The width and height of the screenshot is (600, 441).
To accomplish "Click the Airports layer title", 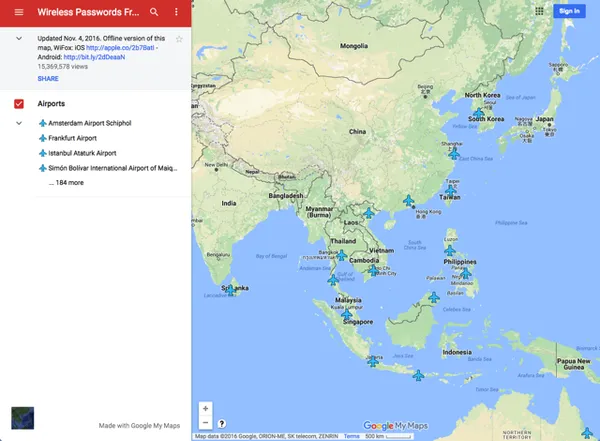I will point(51,104).
